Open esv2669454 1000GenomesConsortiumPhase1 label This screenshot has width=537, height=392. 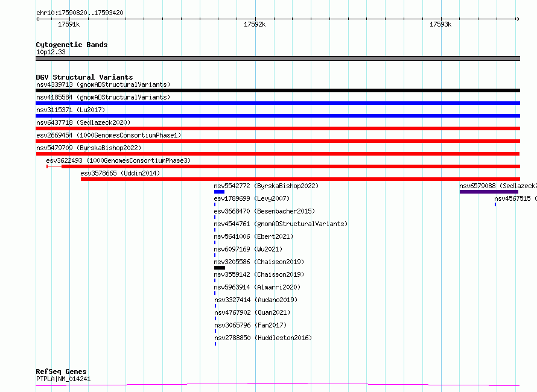[109, 135]
